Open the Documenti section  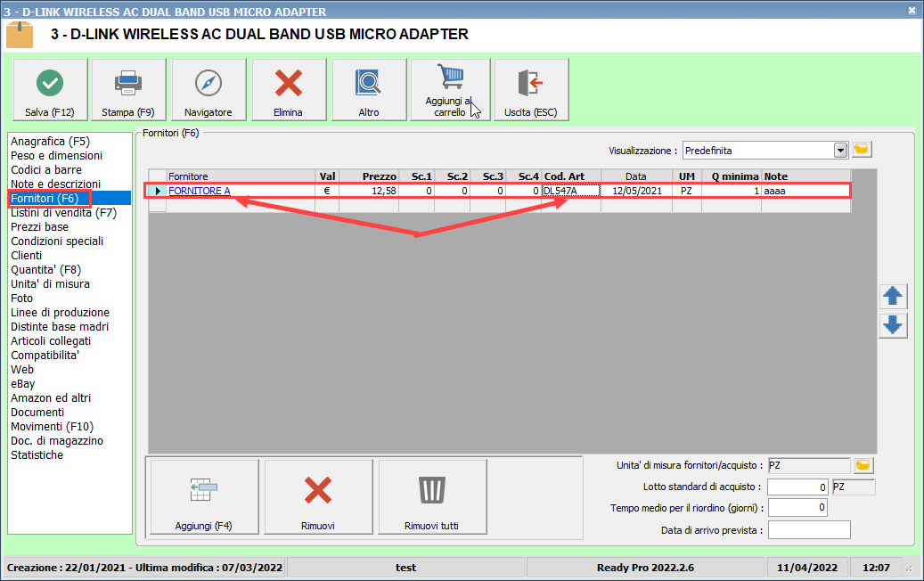(x=37, y=412)
